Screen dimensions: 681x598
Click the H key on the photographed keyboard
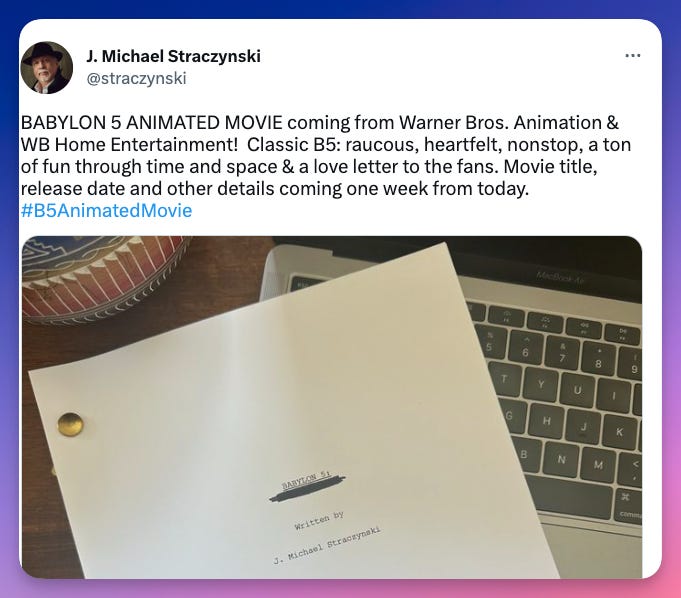[x=547, y=421]
